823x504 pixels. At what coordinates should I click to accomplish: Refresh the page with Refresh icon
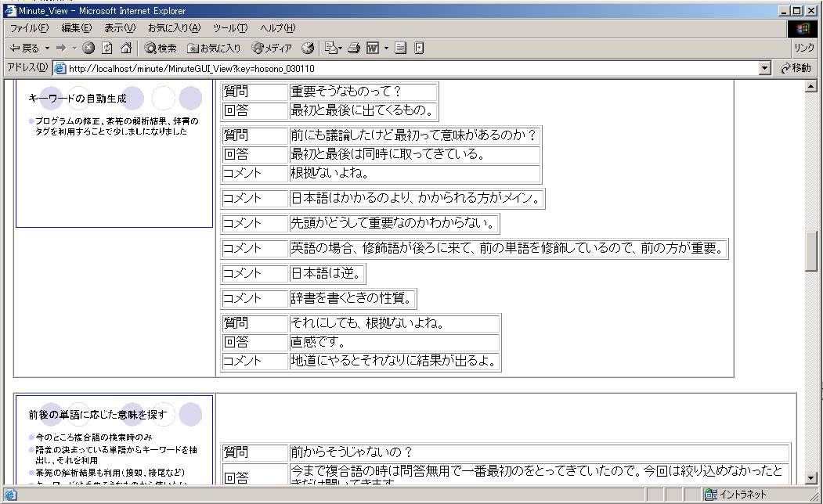(x=107, y=49)
